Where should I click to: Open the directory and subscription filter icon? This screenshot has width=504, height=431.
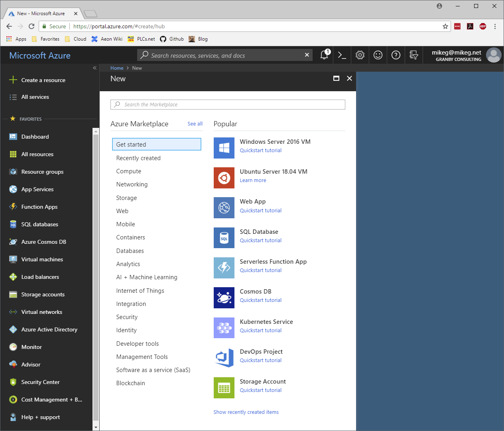pos(414,55)
